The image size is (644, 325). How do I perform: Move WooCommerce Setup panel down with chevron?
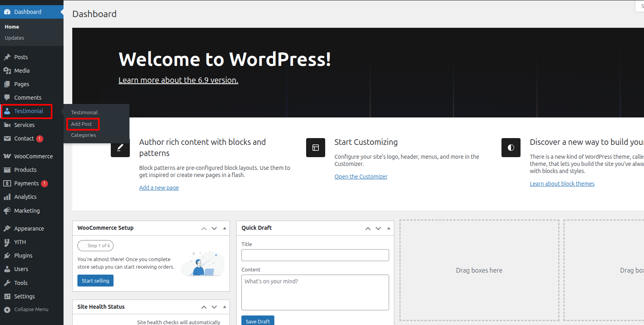tap(214, 228)
